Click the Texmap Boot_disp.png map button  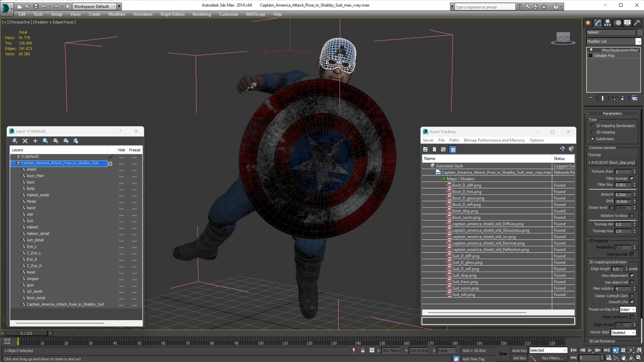coord(612,162)
